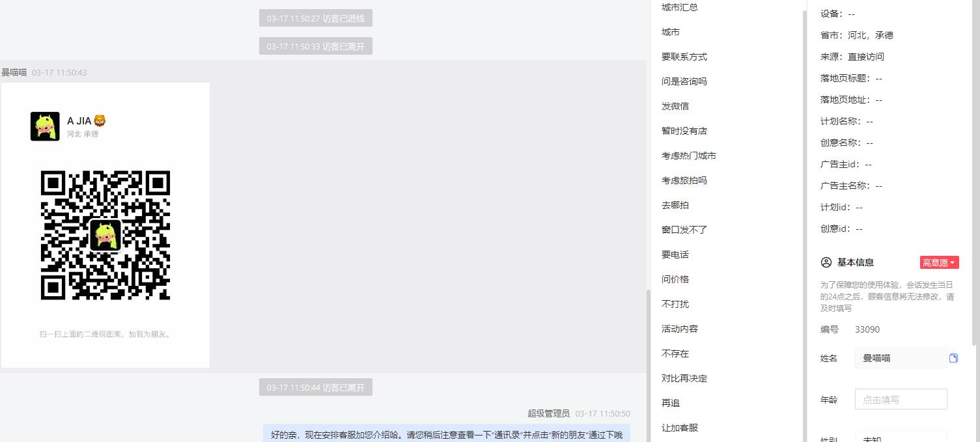This screenshot has height=442, width=980.
Task: Click the 基本信息 section heading
Action: (856, 262)
